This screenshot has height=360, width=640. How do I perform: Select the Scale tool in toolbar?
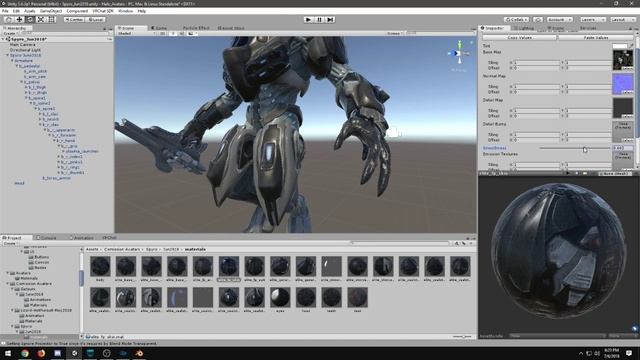tap(41, 19)
